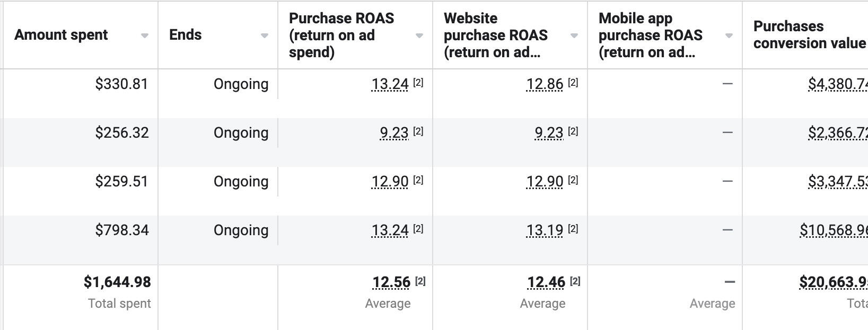Click footnote [2] next to 13.19 value
Image resolution: width=868 pixels, height=330 pixels.
pyautogui.click(x=573, y=229)
